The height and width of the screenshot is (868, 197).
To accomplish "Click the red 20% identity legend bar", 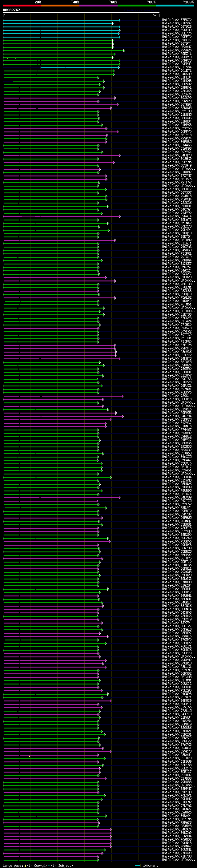I will pyautogui.click(x=22, y=6).
